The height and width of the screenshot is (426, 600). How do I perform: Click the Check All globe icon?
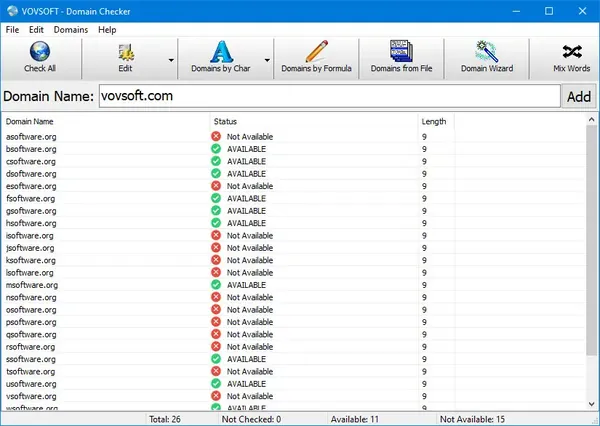(40, 51)
